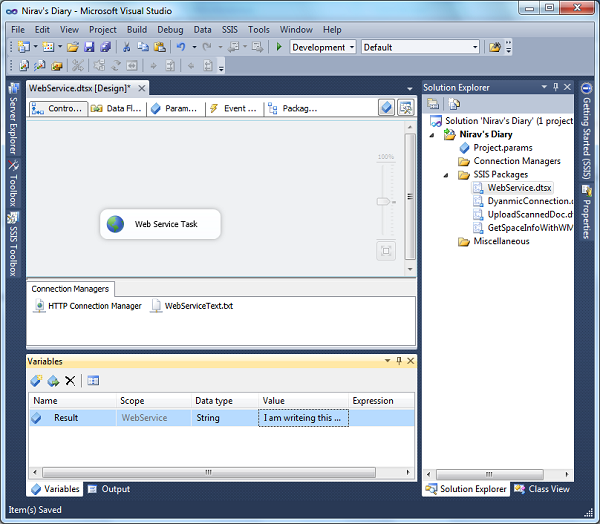Viewport: 600px width, 524px height.
Task: Select the HTTP Connection Manager
Action: pos(94,305)
